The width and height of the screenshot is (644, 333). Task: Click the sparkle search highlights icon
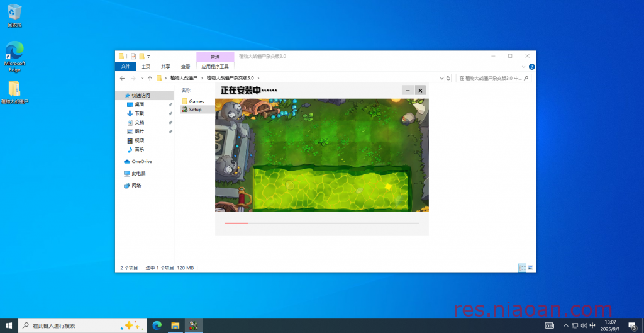pyautogui.click(x=132, y=325)
